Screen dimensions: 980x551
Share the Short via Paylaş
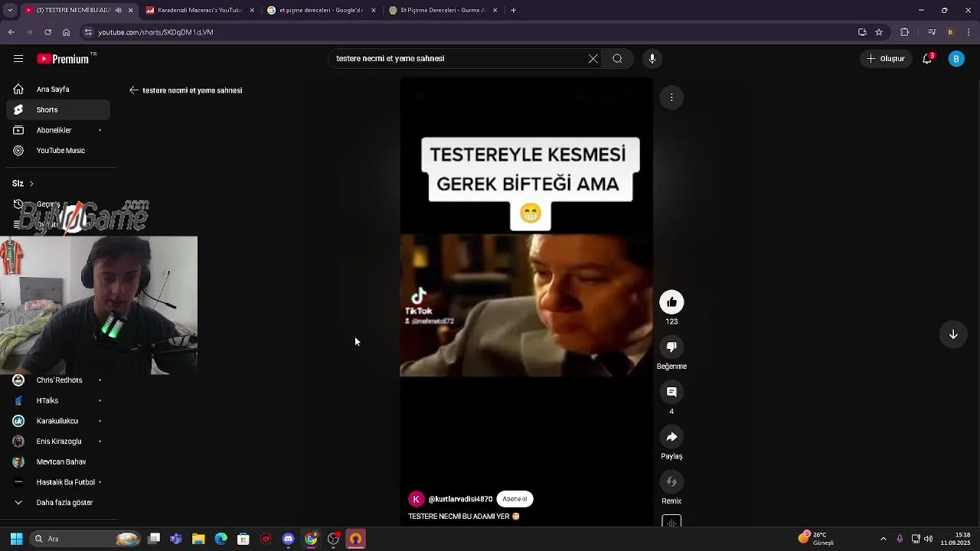[671, 437]
